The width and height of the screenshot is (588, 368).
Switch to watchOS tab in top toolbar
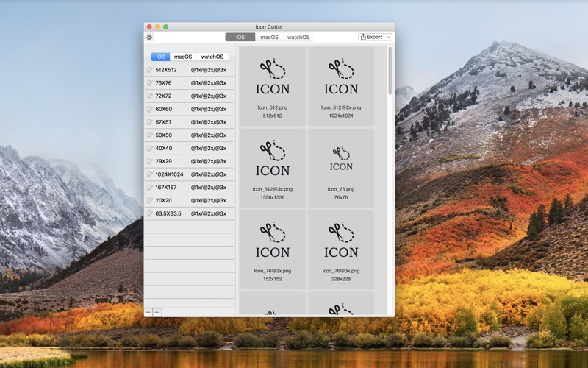(x=298, y=38)
